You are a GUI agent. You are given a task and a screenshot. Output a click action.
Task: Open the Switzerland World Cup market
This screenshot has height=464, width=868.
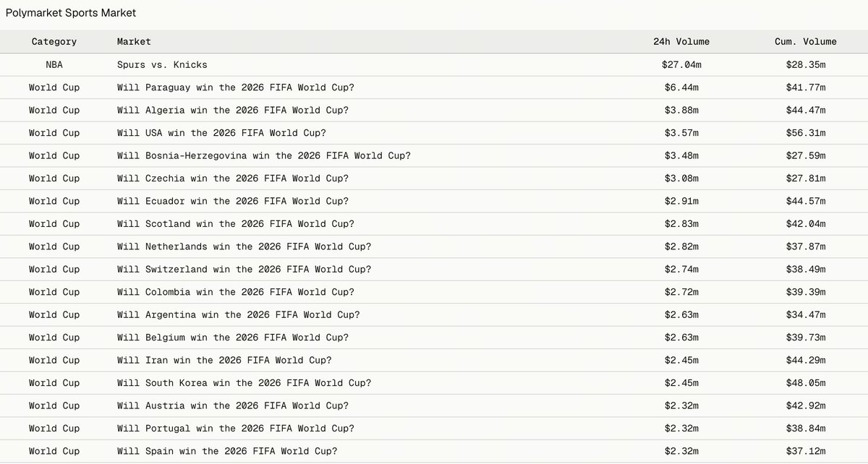(244, 269)
